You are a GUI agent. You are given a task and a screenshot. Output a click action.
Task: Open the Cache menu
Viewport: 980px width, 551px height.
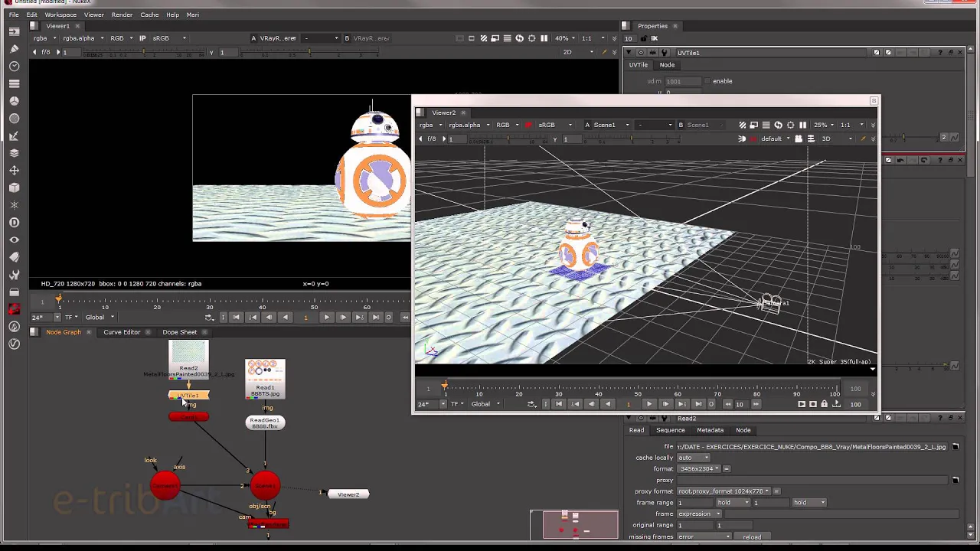(x=149, y=15)
